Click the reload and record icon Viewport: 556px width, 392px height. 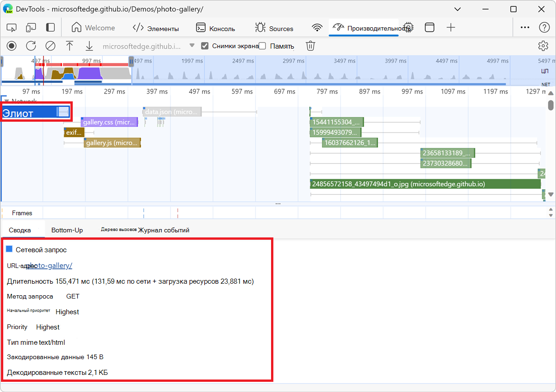pyautogui.click(x=31, y=46)
